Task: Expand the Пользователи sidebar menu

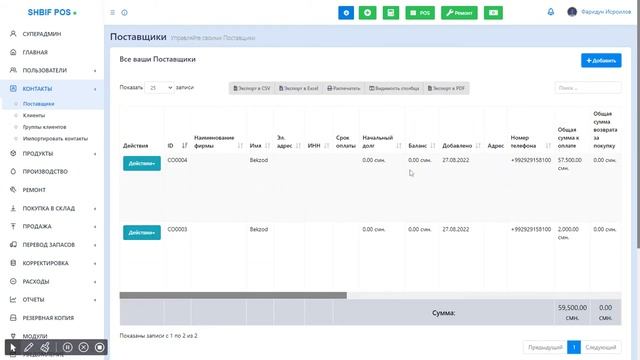Action: pyautogui.click(x=52, y=70)
